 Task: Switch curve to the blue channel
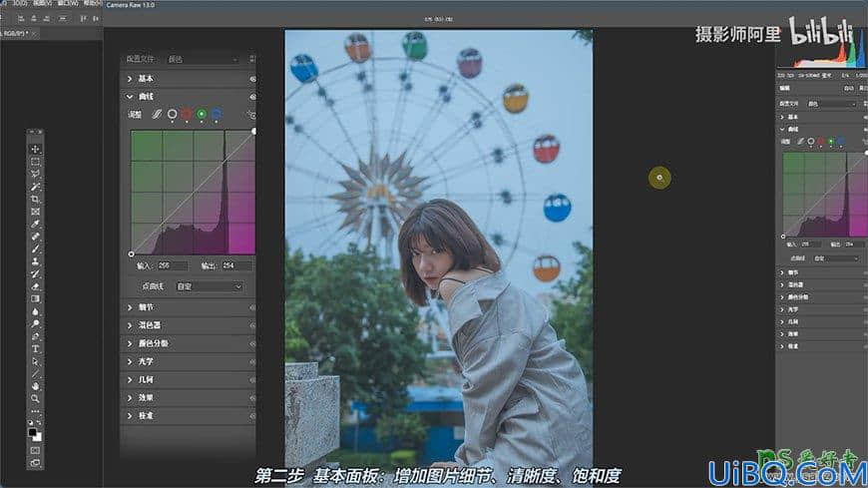[x=216, y=114]
